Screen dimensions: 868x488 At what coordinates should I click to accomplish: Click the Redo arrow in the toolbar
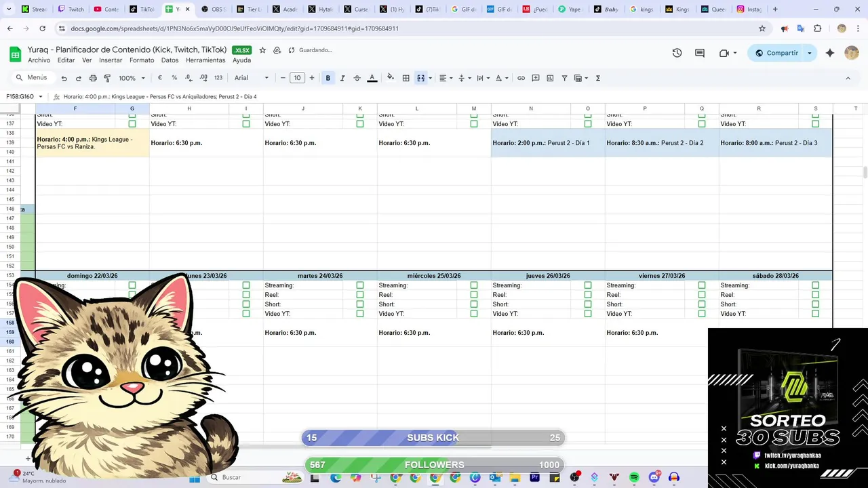click(x=79, y=78)
